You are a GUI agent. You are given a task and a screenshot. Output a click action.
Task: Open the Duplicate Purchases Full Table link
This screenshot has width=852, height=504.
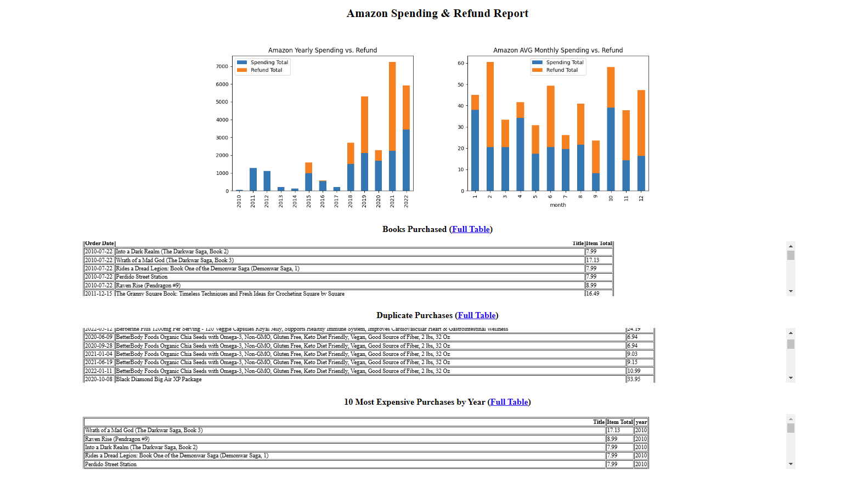coord(477,315)
